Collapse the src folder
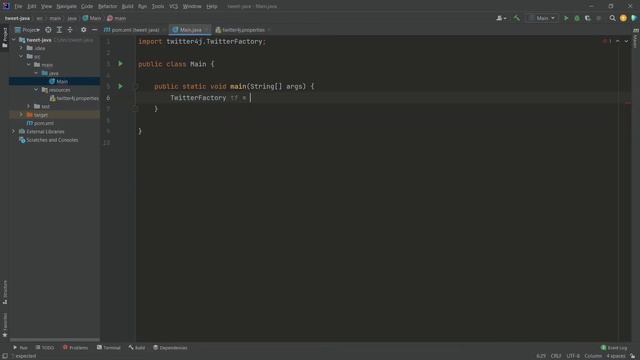The image size is (640, 360). pyautogui.click(x=21, y=56)
